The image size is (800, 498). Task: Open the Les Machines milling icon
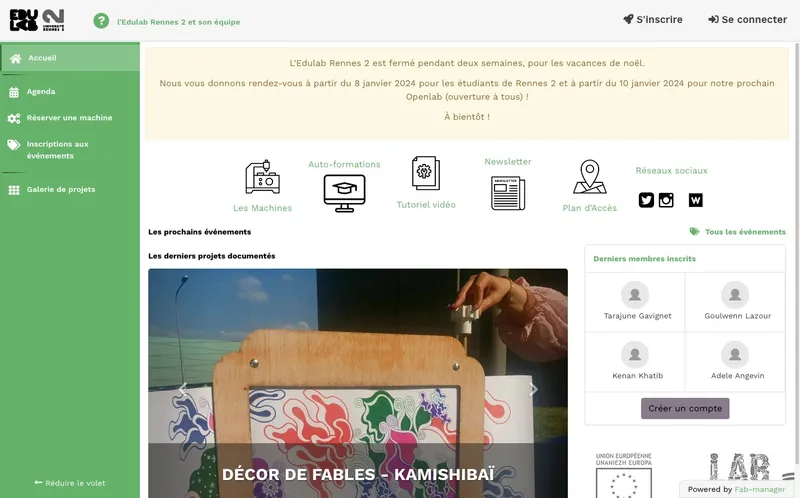262,177
